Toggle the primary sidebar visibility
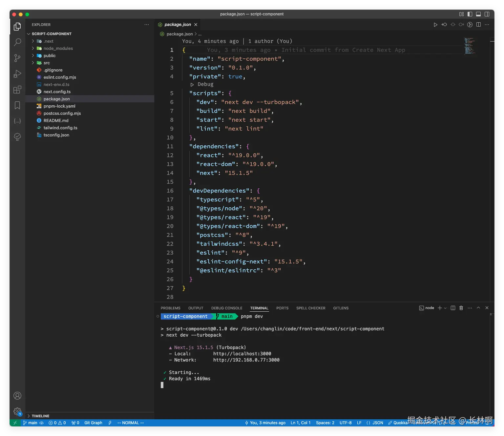504x436 pixels. (470, 14)
